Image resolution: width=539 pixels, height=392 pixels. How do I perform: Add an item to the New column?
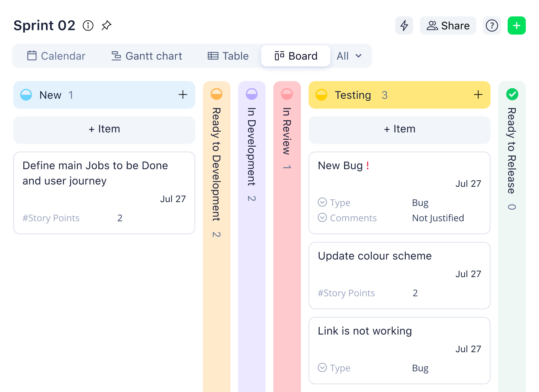click(x=104, y=130)
